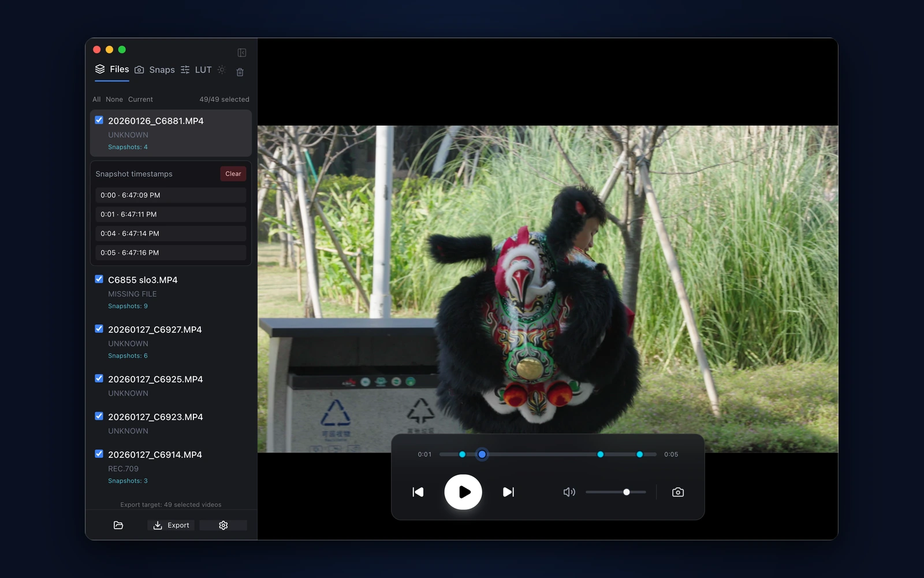924x578 pixels.
Task: Play the video
Action: [463, 492]
